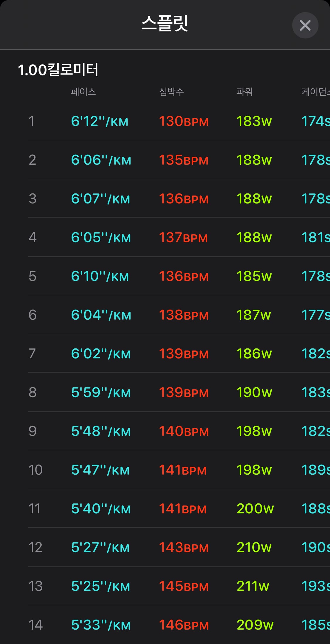Select split 7 pace 6'02''/KM
Image resolution: width=330 pixels, height=644 pixels.
pyautogui.click(x=101, y=354)
